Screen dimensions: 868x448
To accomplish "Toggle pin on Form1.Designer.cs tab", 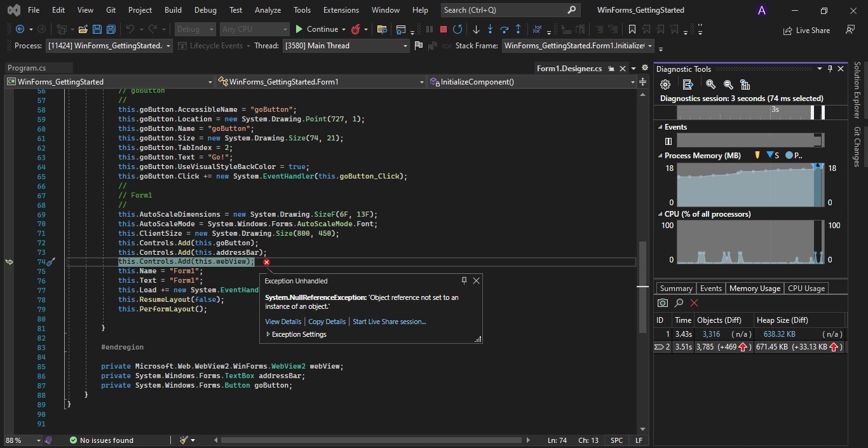I will (x=611, y=69).
